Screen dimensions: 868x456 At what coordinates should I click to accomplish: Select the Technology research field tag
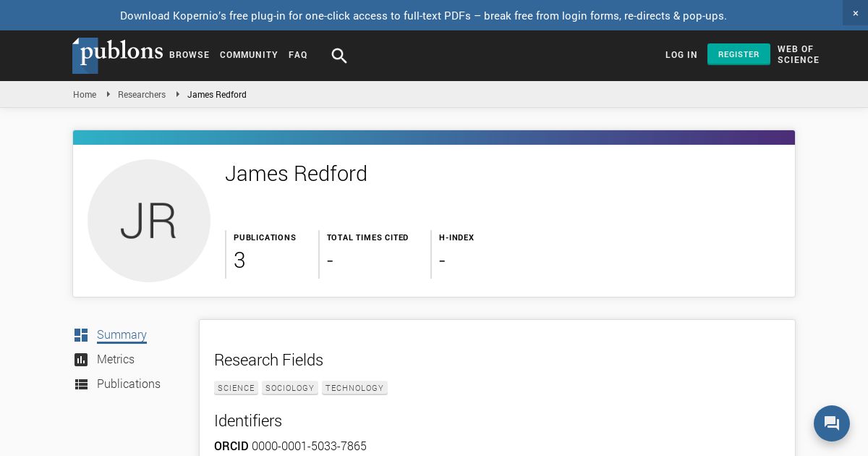(x=354, y=389)
